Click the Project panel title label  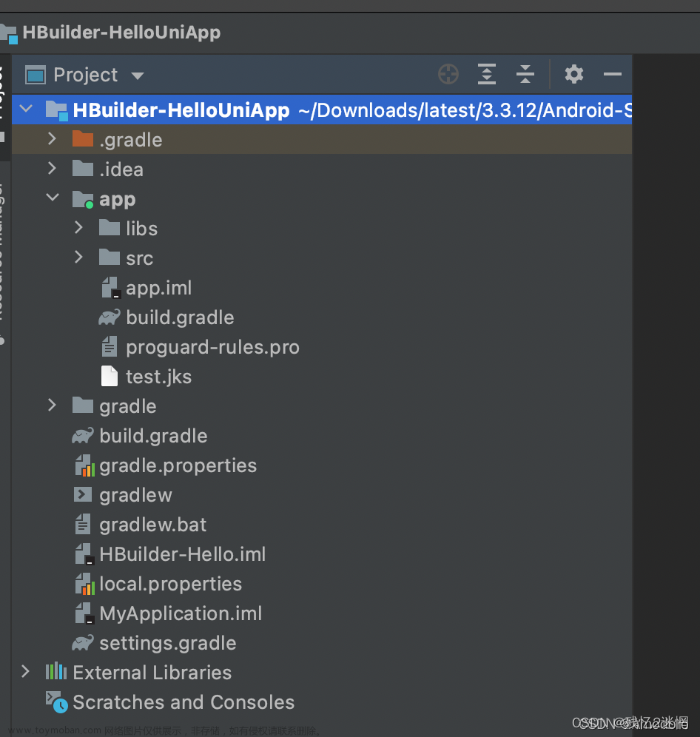click(x=86, y=75)
